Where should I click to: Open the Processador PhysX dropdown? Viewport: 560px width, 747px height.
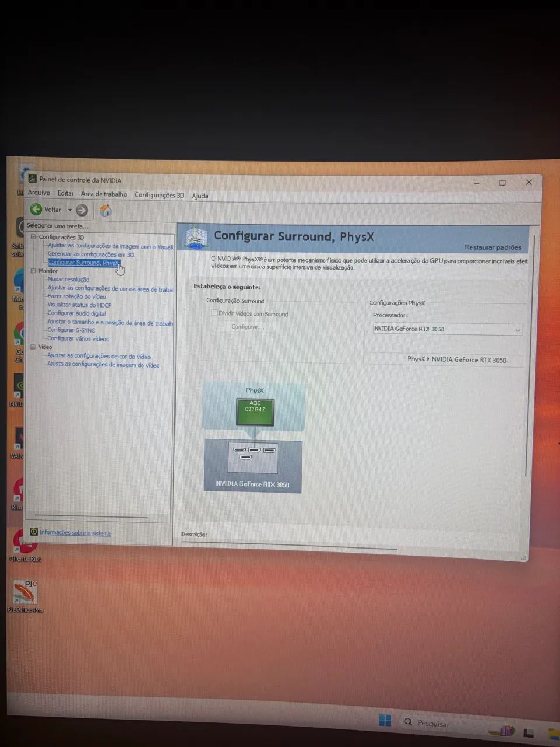click(448, 329)
